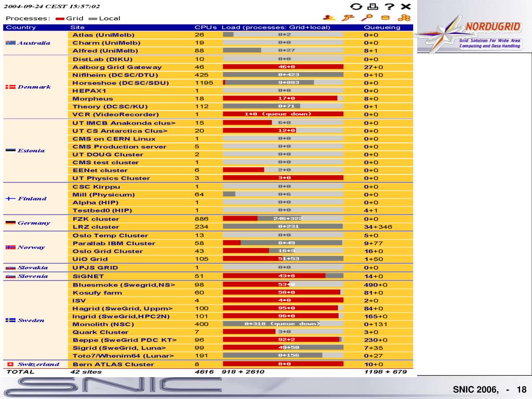Click the print icon in the monitor header
The image size is (532, 399).
point(373,6)
